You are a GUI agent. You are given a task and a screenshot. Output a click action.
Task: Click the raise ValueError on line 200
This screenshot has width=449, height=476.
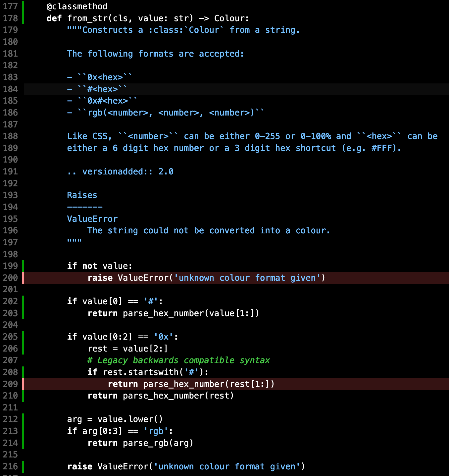(x=206, y=278)
